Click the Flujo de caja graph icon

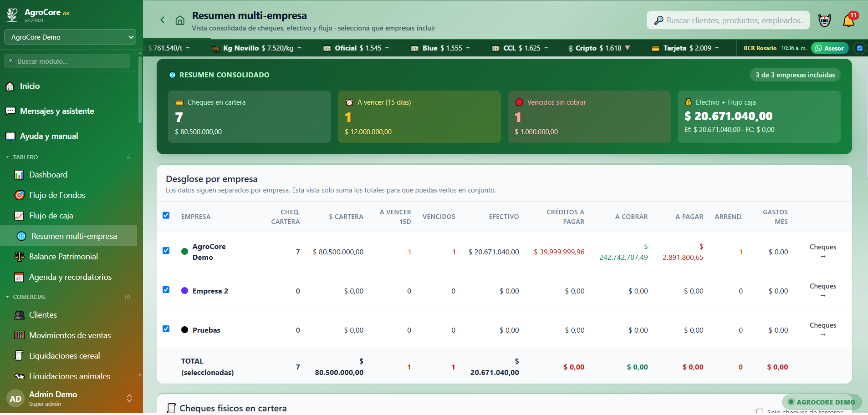(x=19, y=216)
